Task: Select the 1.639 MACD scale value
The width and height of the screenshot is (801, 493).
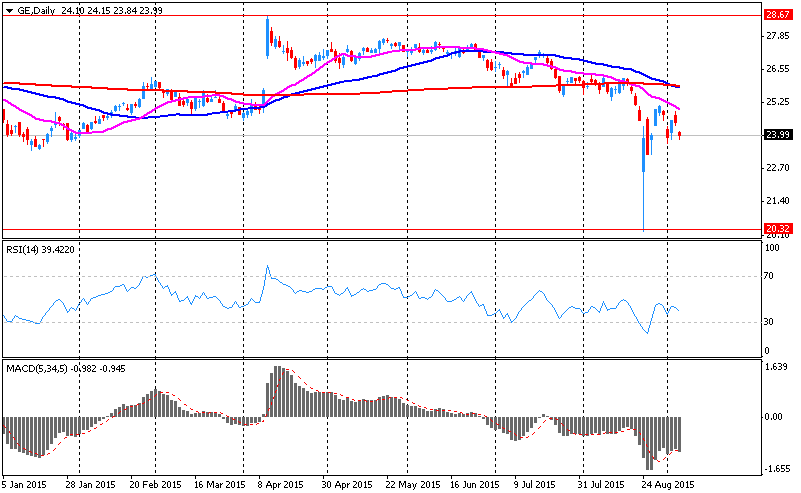Action: (x=778, y=367)
